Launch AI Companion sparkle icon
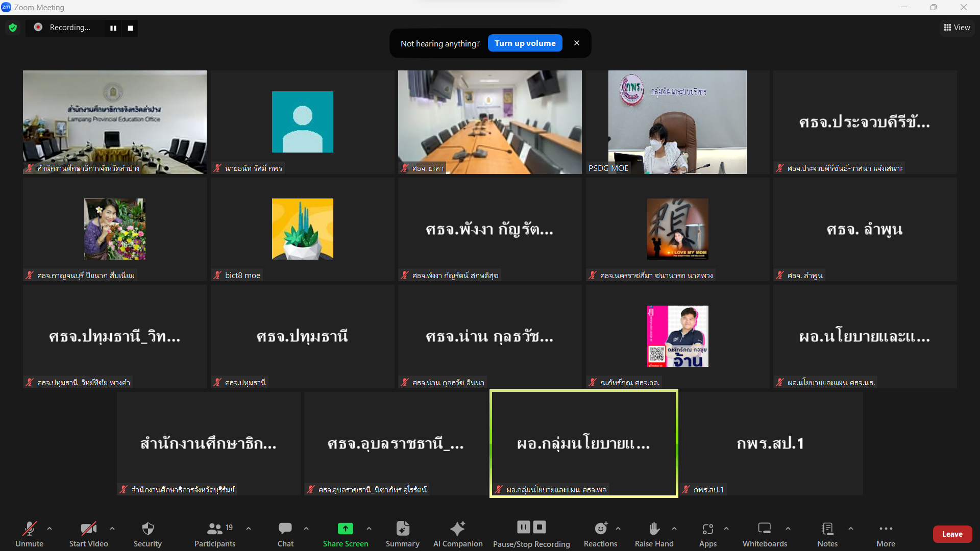 (x=458, y=529)
